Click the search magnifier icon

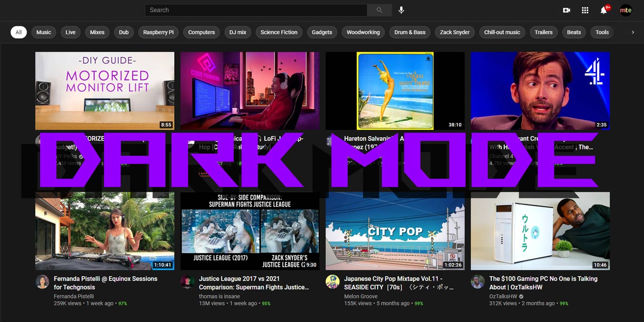point(379,10)
